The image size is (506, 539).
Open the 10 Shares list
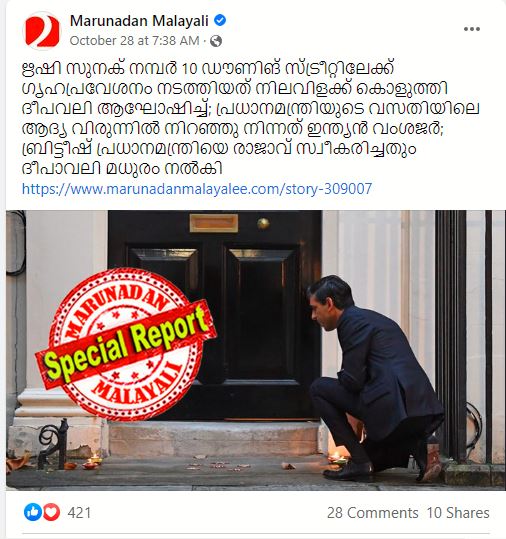pyautogui.click(x=458, y=513)
